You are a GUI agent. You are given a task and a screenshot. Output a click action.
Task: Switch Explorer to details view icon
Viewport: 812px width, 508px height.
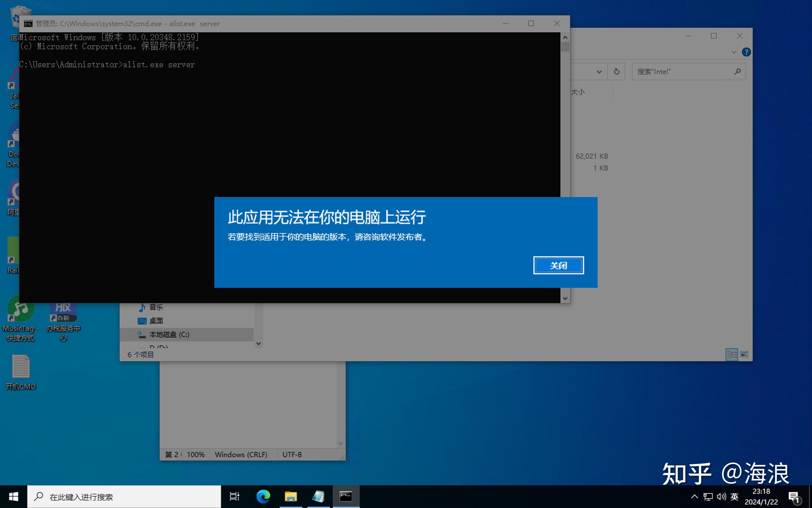[x=732, y=354]
